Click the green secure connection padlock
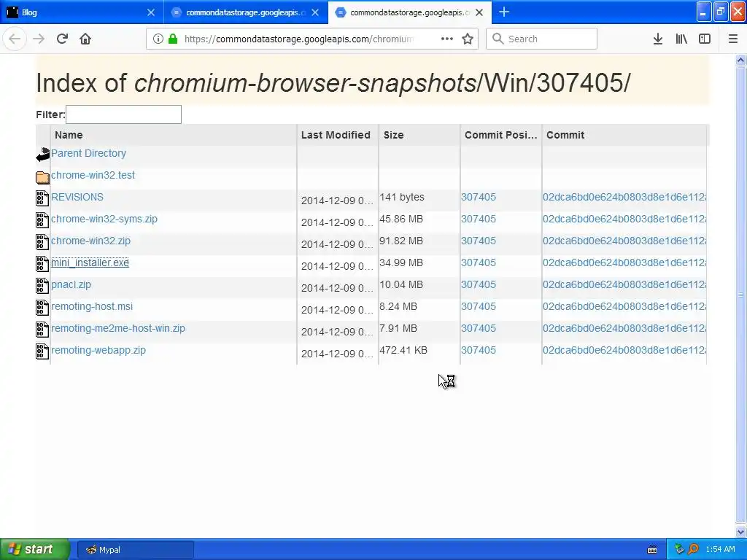This screenshot has height=560, width=747. click(174, 39)
